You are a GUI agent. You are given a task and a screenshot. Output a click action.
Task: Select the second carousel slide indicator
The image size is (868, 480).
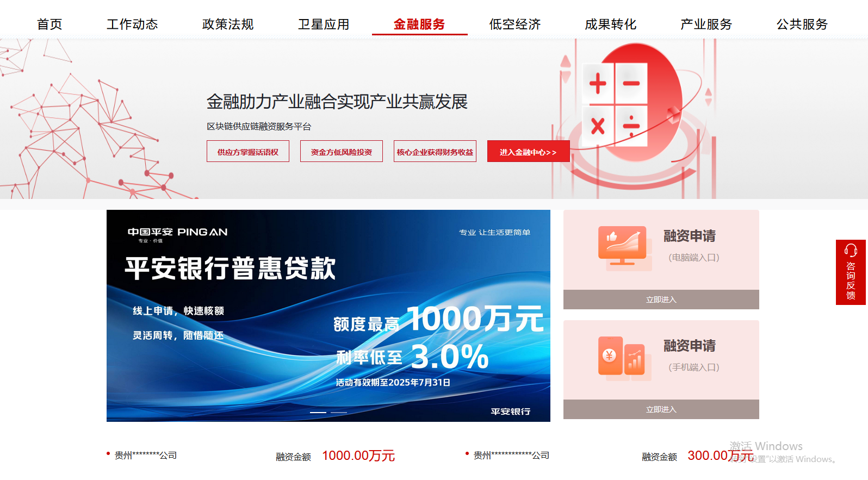tap(339, 413)
